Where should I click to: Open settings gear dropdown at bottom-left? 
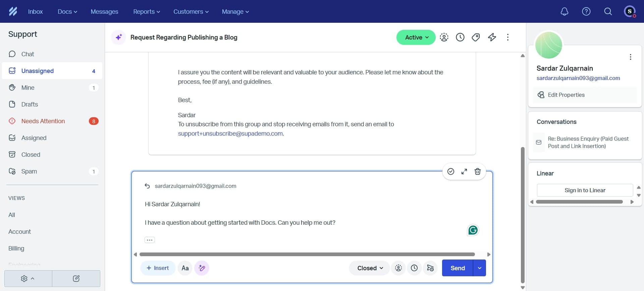coord(28,279)
